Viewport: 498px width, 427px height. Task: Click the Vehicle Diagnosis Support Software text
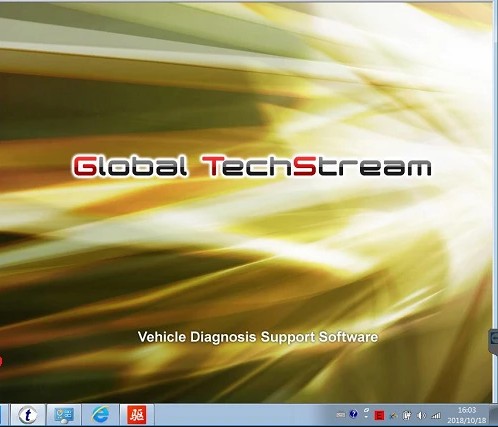258,337
